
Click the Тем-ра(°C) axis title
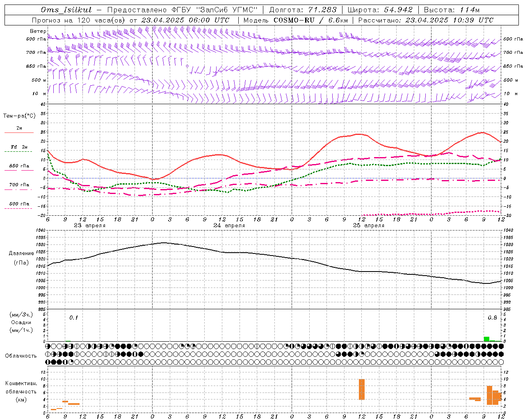coord(19,116)
